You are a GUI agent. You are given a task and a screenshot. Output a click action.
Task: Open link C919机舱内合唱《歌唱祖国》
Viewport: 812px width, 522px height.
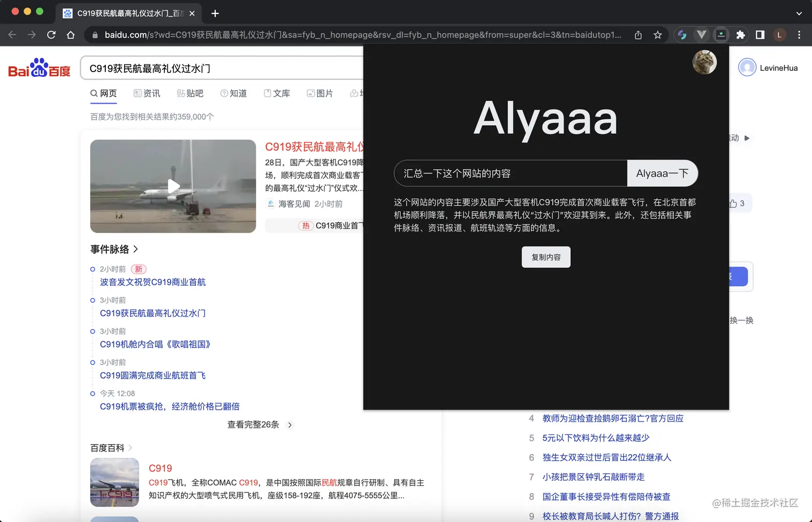(155, 344)
